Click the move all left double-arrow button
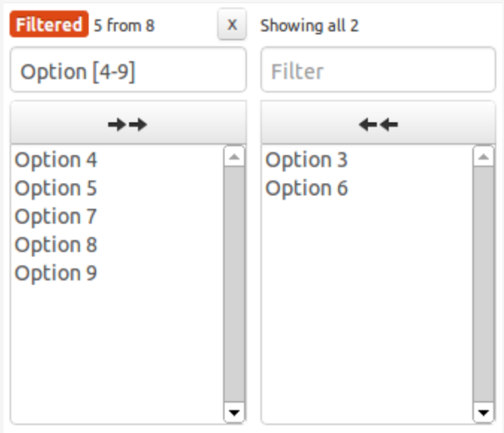504x433 pixels. [x=378, y=123]
